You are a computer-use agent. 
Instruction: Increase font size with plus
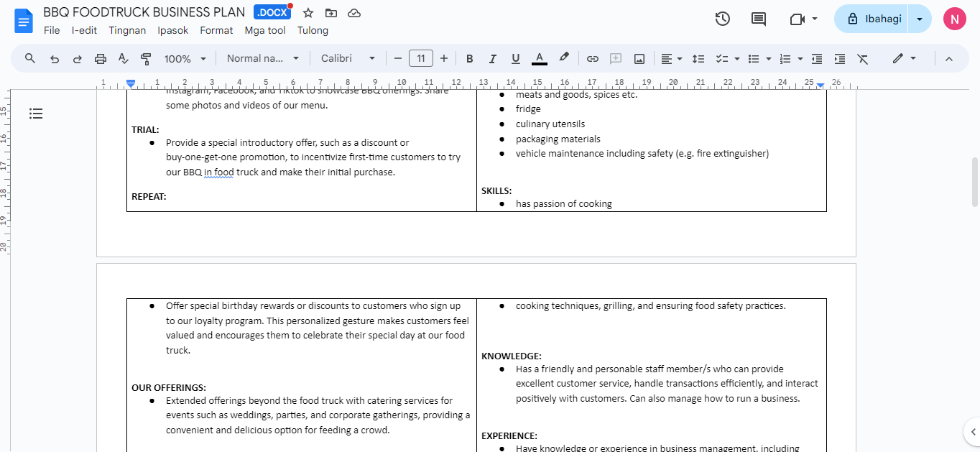pos(444,59)
